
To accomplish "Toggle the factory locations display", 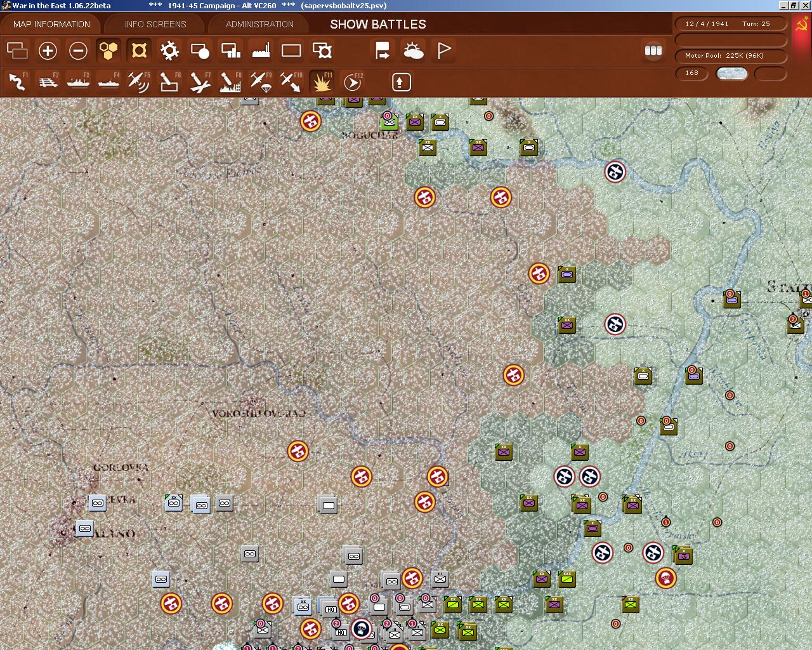I will point(261,51).
